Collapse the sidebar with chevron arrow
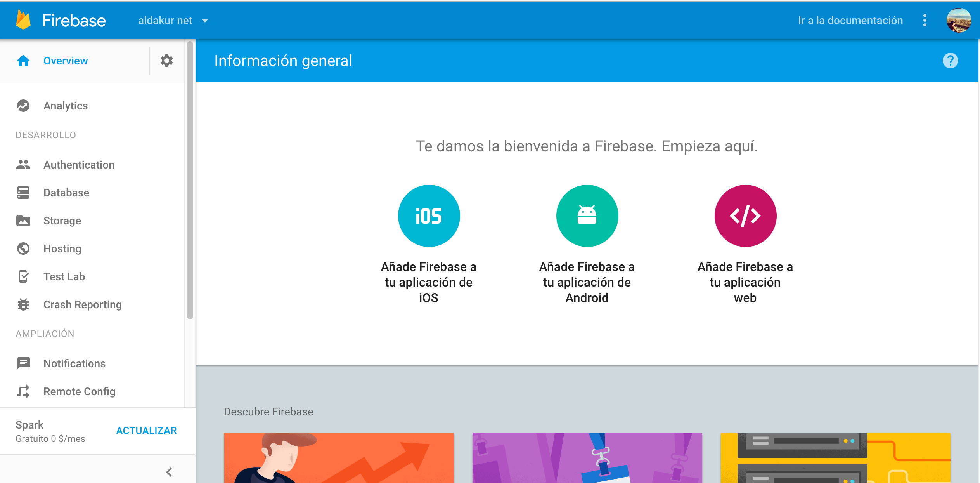This screenshot has width=980, height=483. [169, 472]
